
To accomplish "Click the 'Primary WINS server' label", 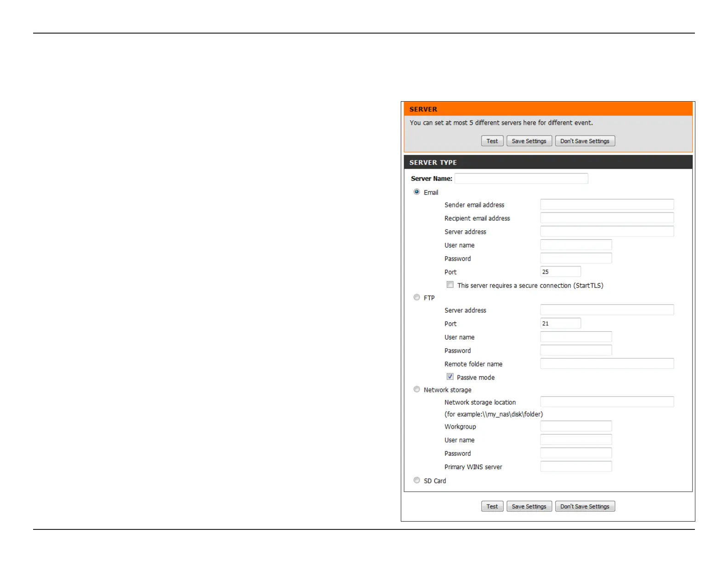I will 473,467.
